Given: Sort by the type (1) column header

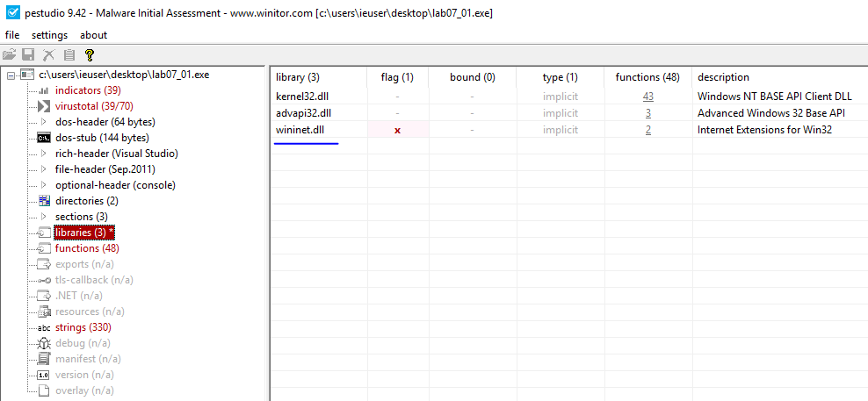Looking at the screenshot, I should 561,77.
